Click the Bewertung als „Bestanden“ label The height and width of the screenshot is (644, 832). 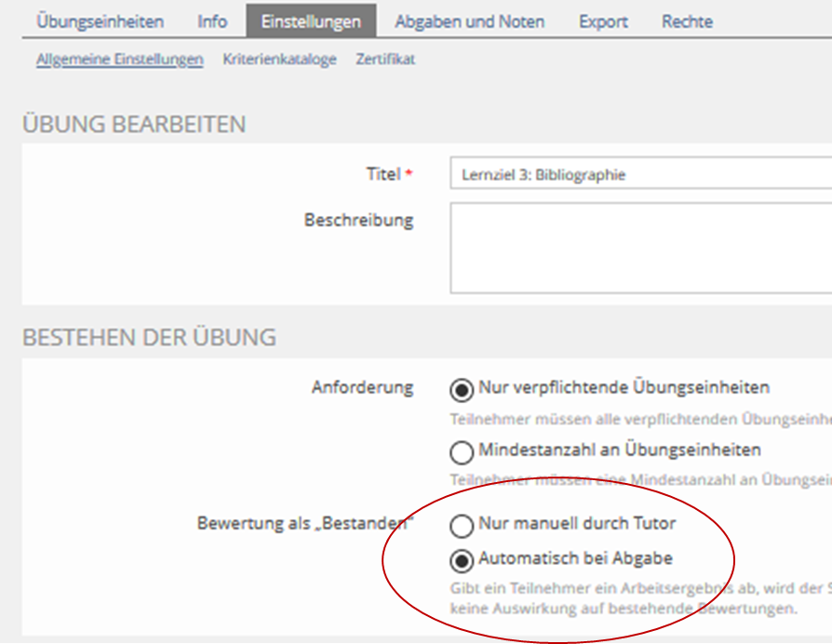click(304, 524)
